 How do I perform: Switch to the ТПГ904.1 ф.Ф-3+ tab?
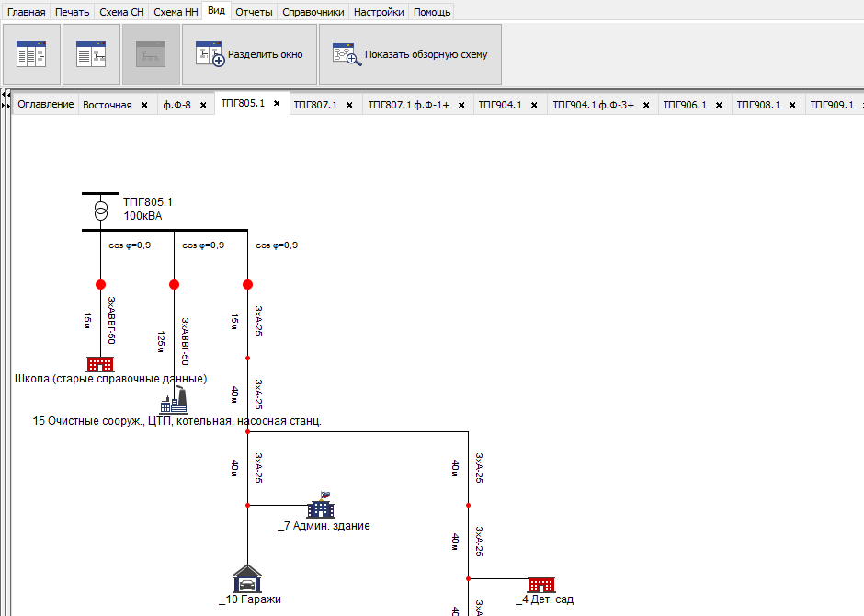click(594, 105)
